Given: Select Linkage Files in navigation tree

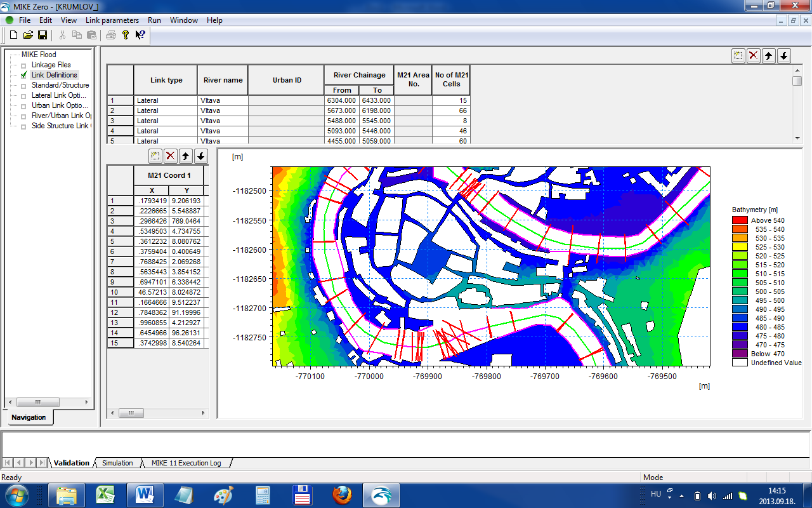Looking at the screenshot, I should pos(51,65).
